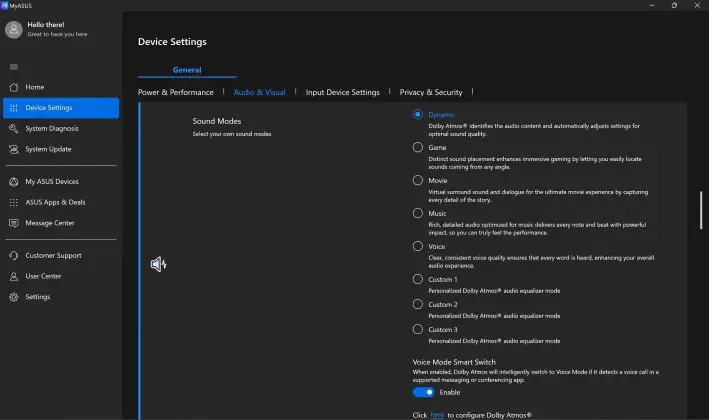Select the Voice sound mode
The width and height of the screenshot is (709, 420).
[417, 246]
